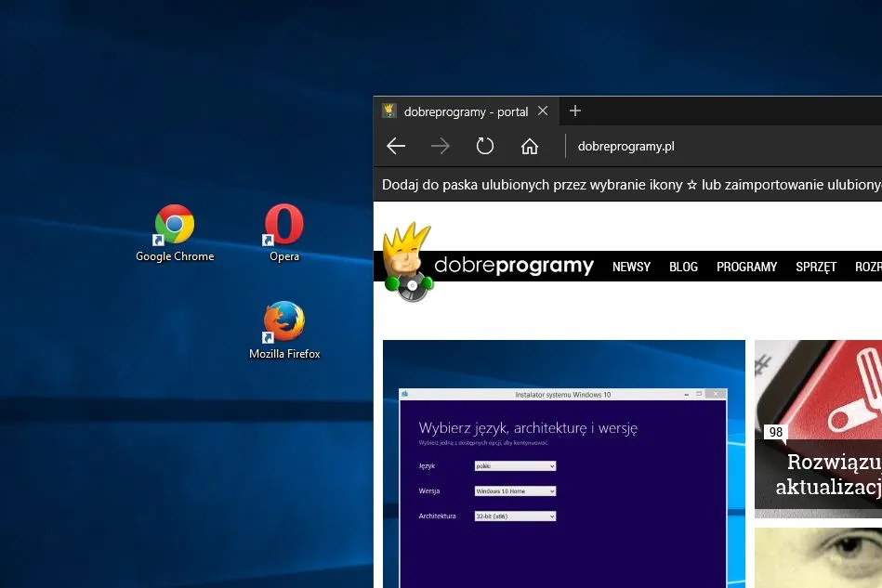882x588 pixels.
Task: Open a new browser tab
Action: (574, 111)
